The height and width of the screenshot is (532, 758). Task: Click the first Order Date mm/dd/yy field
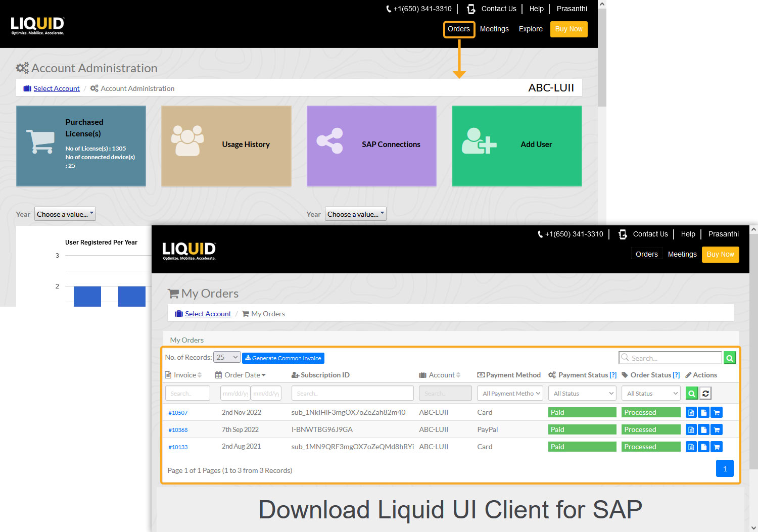point(235,393)
